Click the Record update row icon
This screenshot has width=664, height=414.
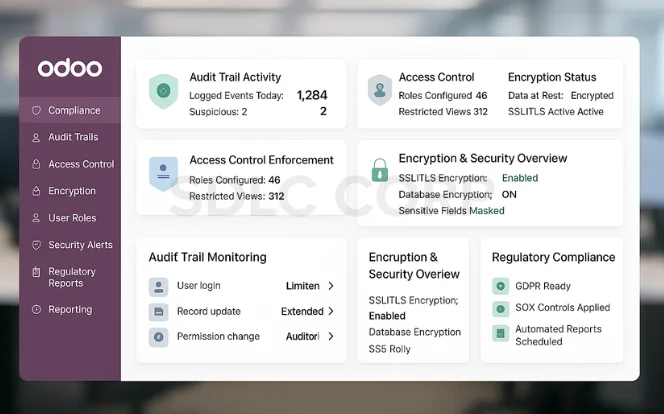point(158,312)
